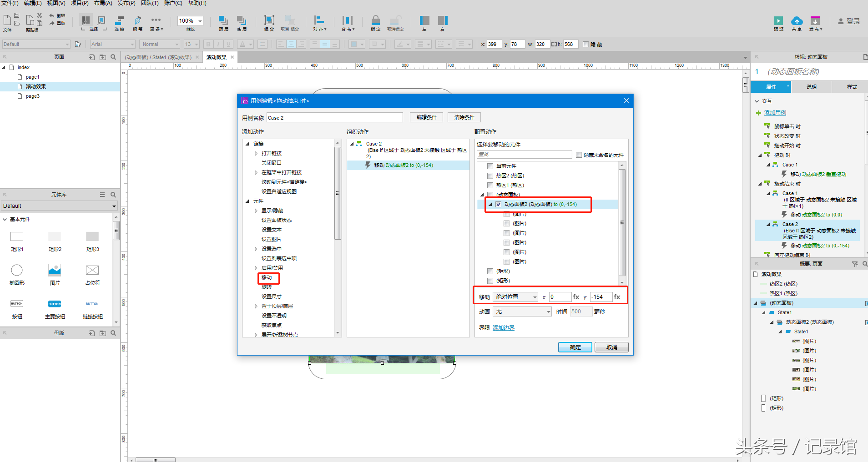Click the 用例名称 Case 2 text field
The width and height of the screenshot is (868, 462).
pos(335,117)
